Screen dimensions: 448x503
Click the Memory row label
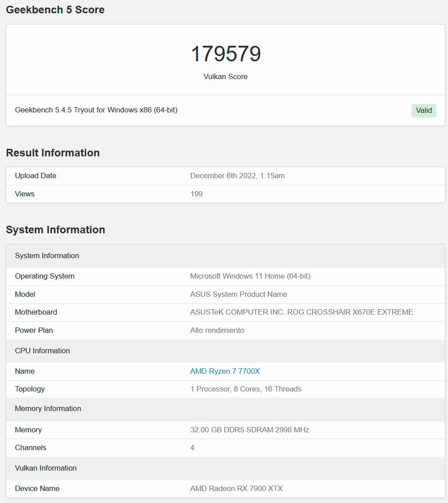pos(28,430)
